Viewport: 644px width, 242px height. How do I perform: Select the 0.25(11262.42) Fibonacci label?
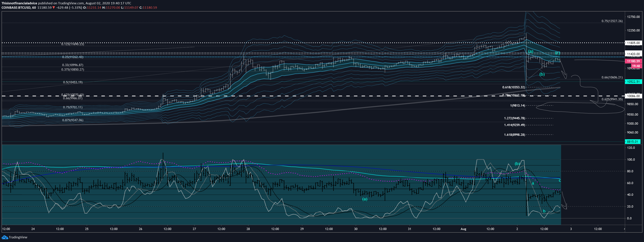pos(73,57)
